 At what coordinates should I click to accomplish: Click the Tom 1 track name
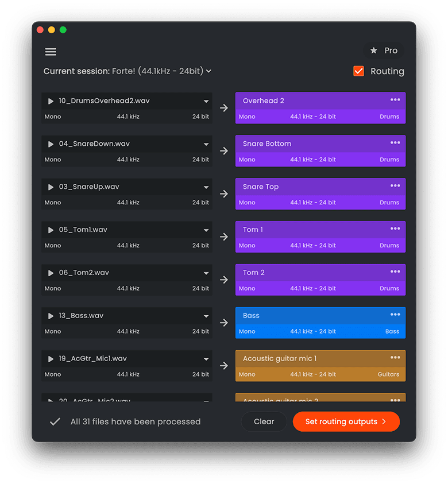click(x=253, y=230)
